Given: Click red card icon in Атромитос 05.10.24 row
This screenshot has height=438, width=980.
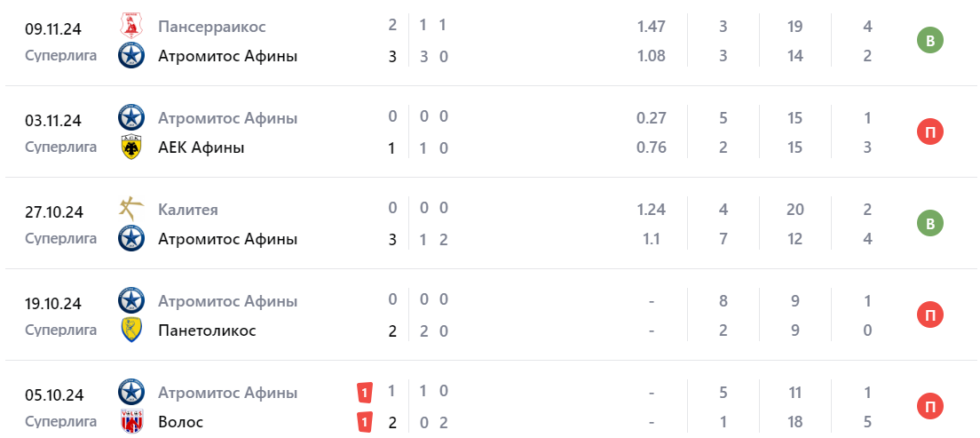Looking at the screenshot, I should (364, 393).
